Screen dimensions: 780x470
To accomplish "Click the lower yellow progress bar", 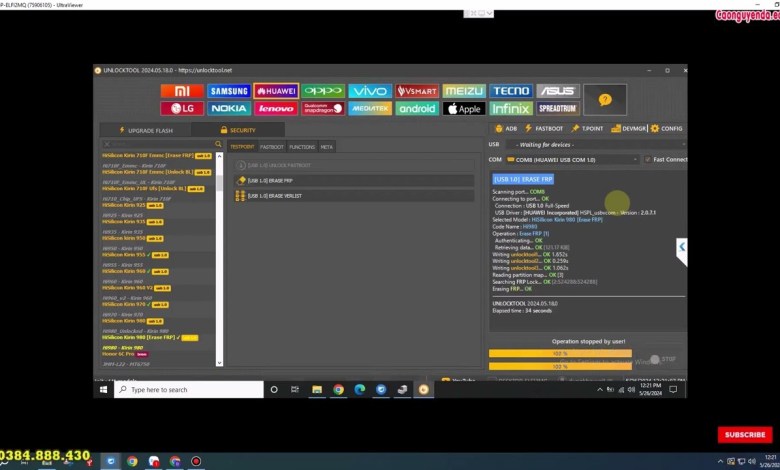I will (560, 367).
